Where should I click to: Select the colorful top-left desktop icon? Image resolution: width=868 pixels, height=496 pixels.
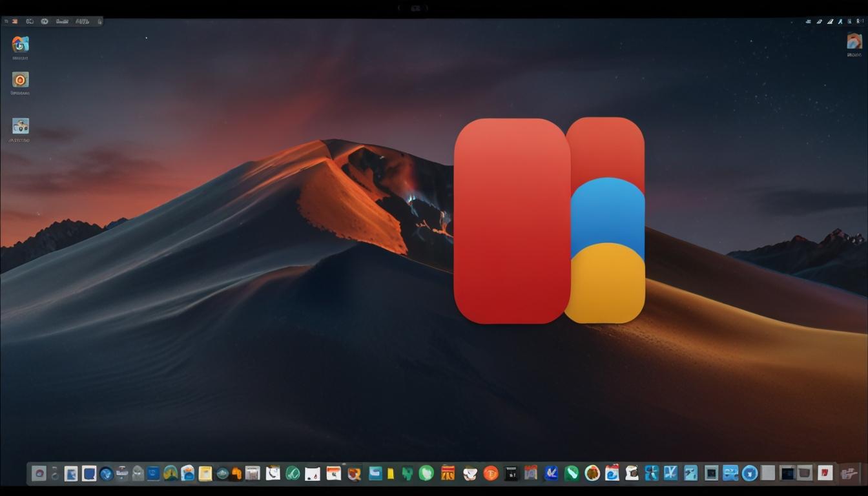(x=20, y=44)
